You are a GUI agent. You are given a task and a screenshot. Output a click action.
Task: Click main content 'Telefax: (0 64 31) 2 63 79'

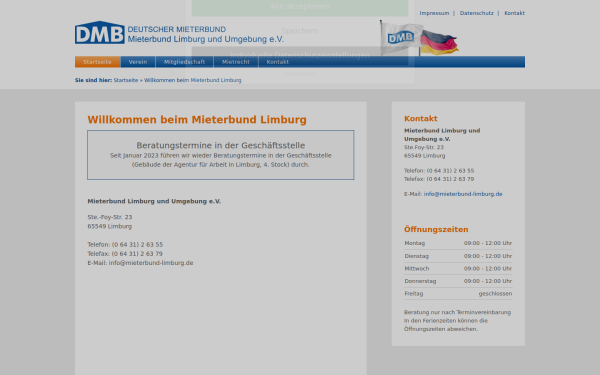125,254
